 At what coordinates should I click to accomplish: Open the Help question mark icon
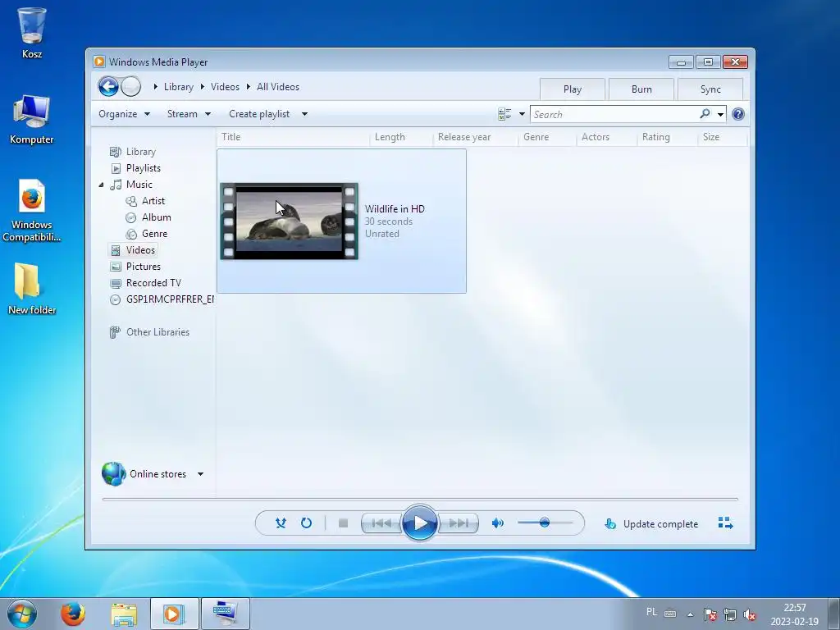(x=738, y=114)
